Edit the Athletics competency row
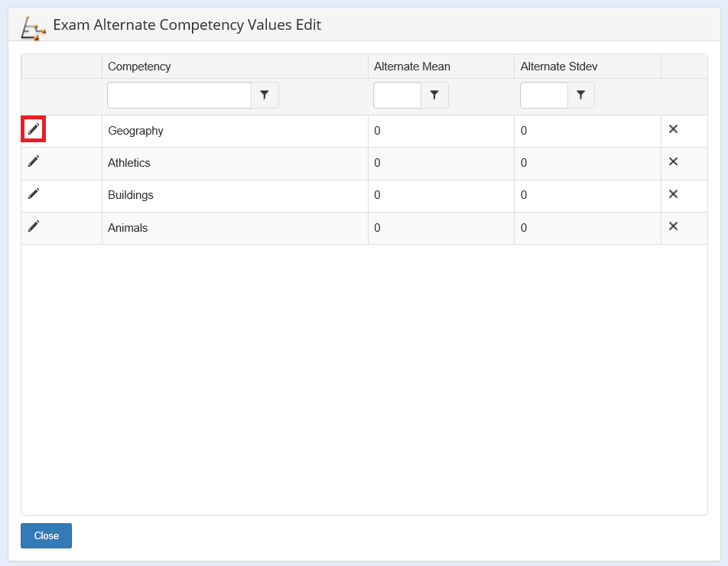The image size is (728, 566). pos(33,161)
